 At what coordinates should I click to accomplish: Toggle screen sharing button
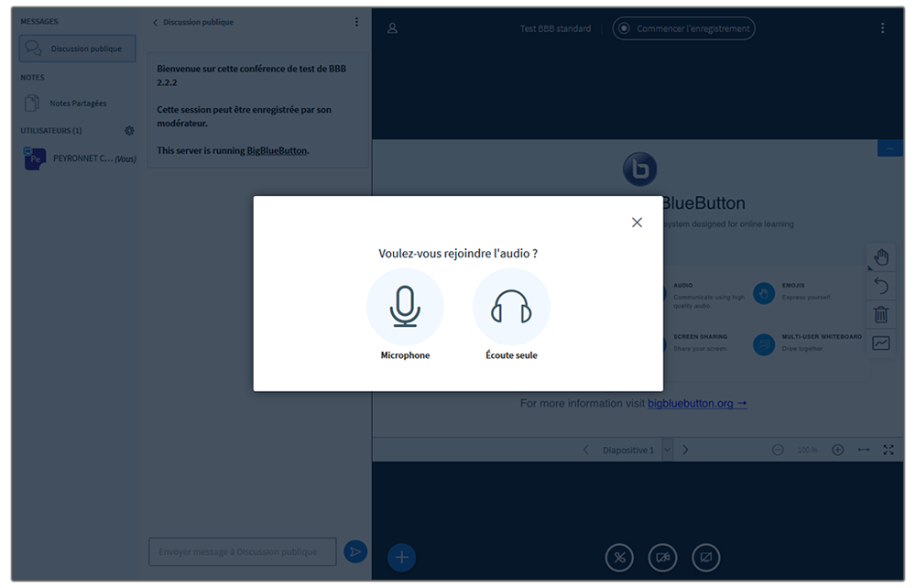705,557
